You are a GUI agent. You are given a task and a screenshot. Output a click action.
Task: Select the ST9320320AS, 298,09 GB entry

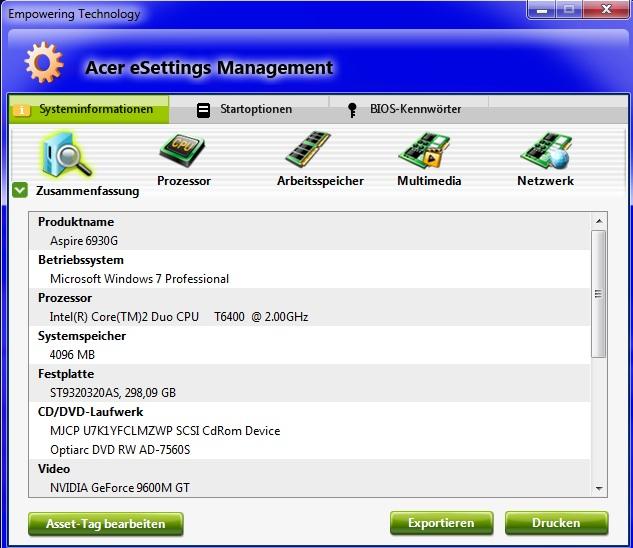tap(113, 393)
